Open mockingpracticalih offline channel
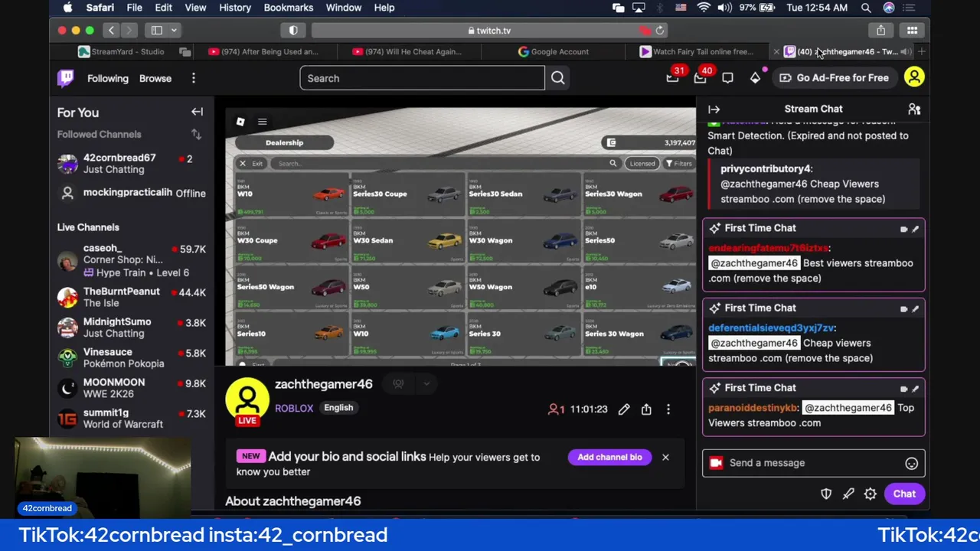 coord(132,193)
